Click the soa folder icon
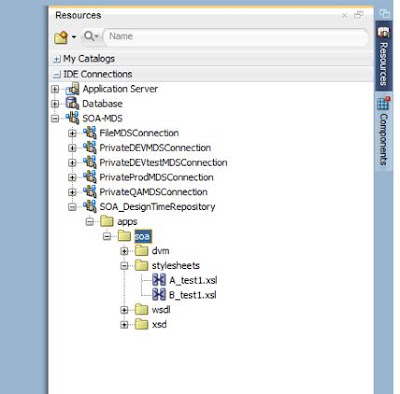The height and width of the screenshot is (394, 400). 124,236
